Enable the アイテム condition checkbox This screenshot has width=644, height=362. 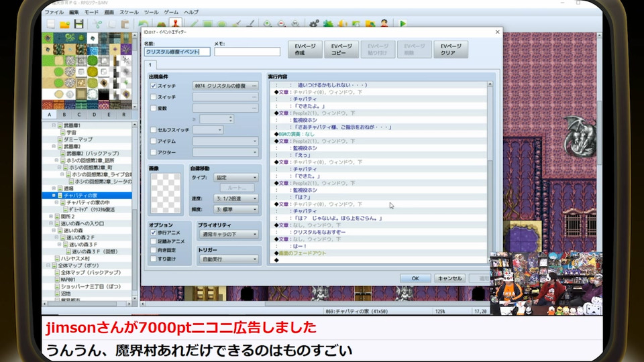[x=153, y=141]
